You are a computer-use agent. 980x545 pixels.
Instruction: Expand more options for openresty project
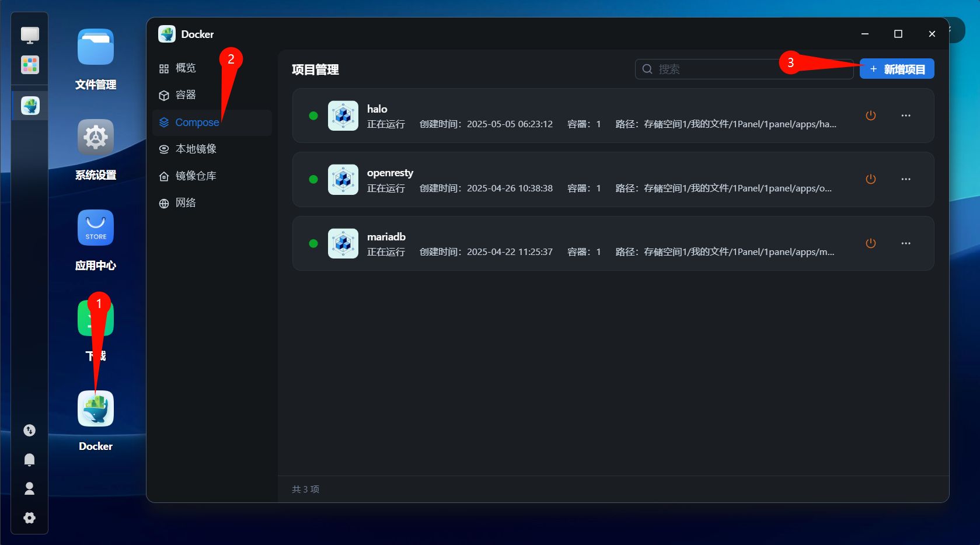905,179
